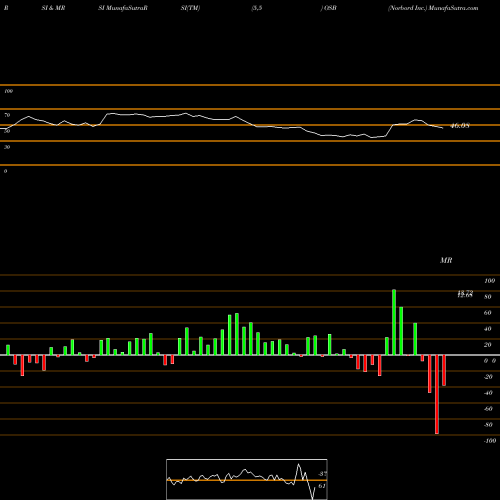Click the -20 label on the MR axis

click(488, 377)
